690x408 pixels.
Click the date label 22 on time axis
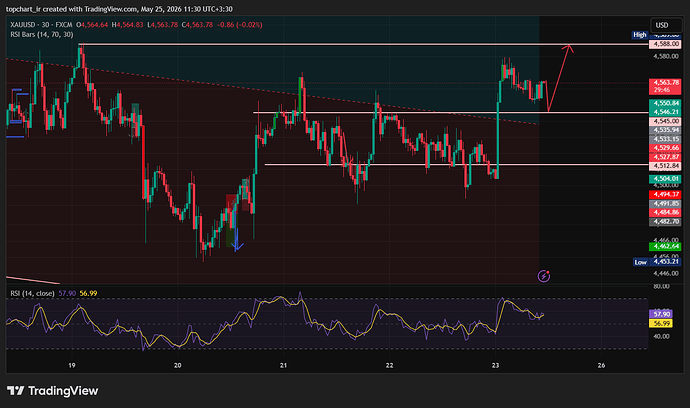[x=389, y=365]
